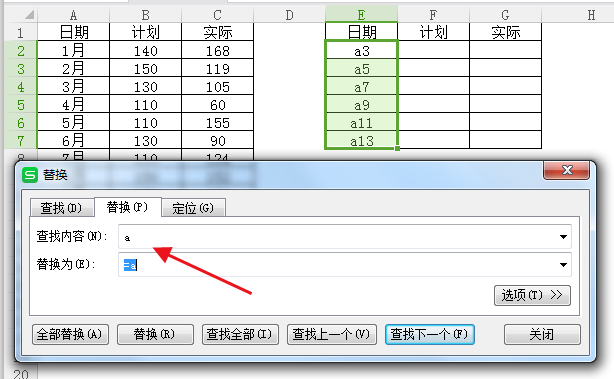This screenshot has height=379, width=614.
Task: Click the 查找全部(I) button
Action: [240, 334]
